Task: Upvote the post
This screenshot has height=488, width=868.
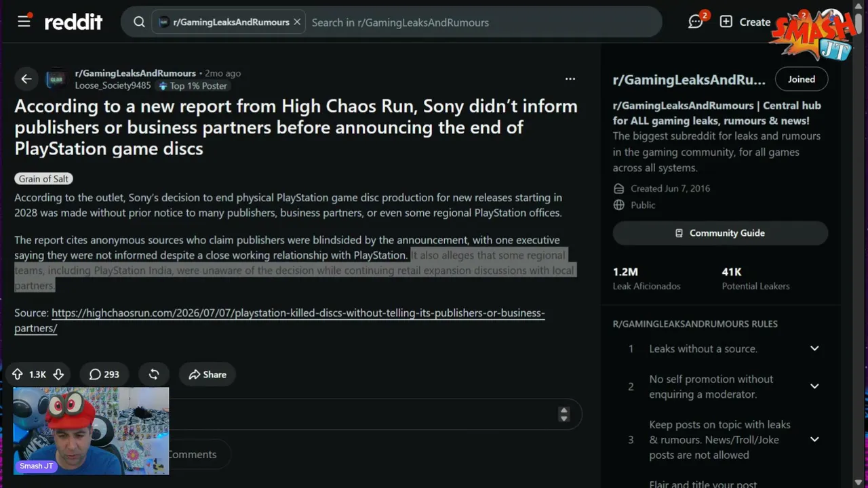Action: click(x=18, y=374)
